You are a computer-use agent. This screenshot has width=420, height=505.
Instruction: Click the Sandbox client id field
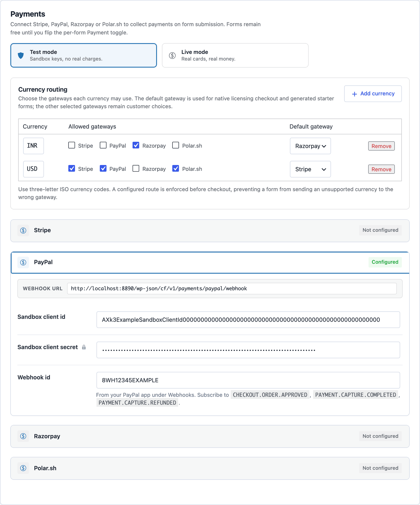248,320
